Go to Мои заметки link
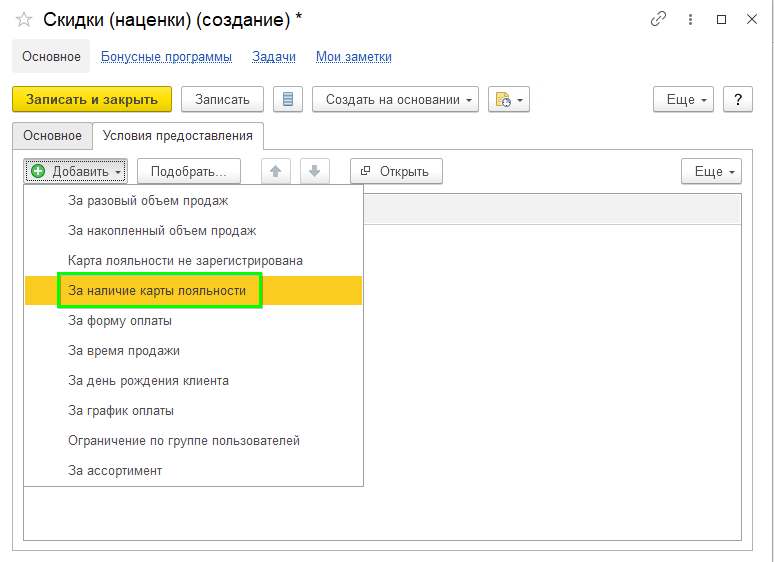The image size is (774, 562). coord(353,57)
